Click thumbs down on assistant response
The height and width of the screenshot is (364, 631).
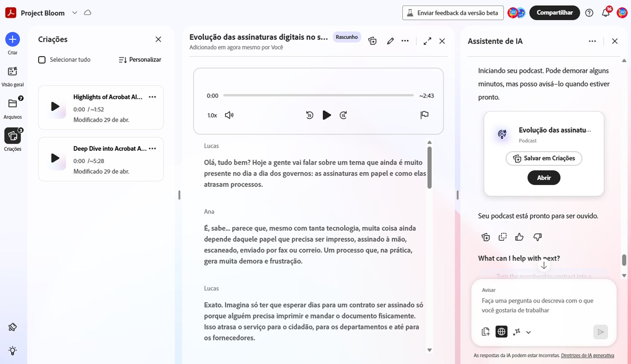pos(537,237)
